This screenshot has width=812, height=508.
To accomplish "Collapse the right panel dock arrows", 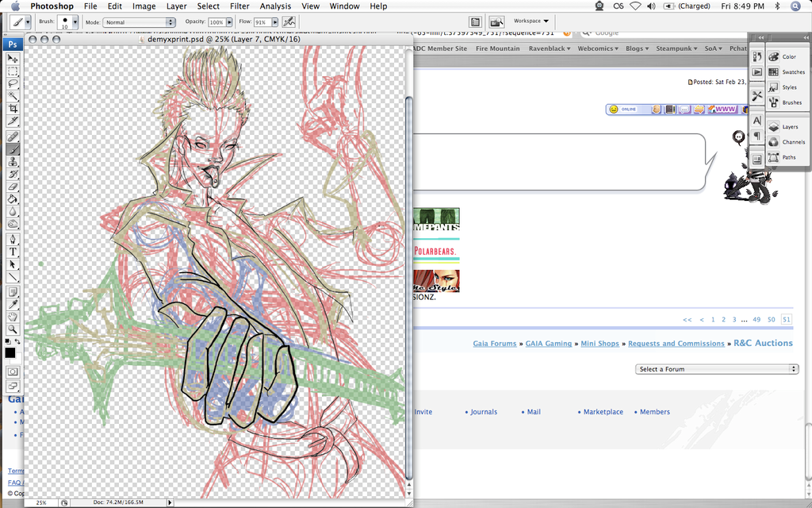I will pos(806,38).
